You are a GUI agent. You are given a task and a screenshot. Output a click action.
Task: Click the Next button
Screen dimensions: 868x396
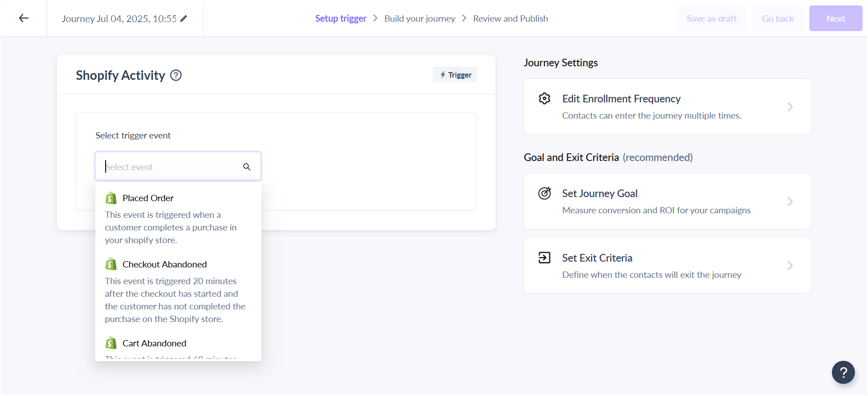point(836,18)
